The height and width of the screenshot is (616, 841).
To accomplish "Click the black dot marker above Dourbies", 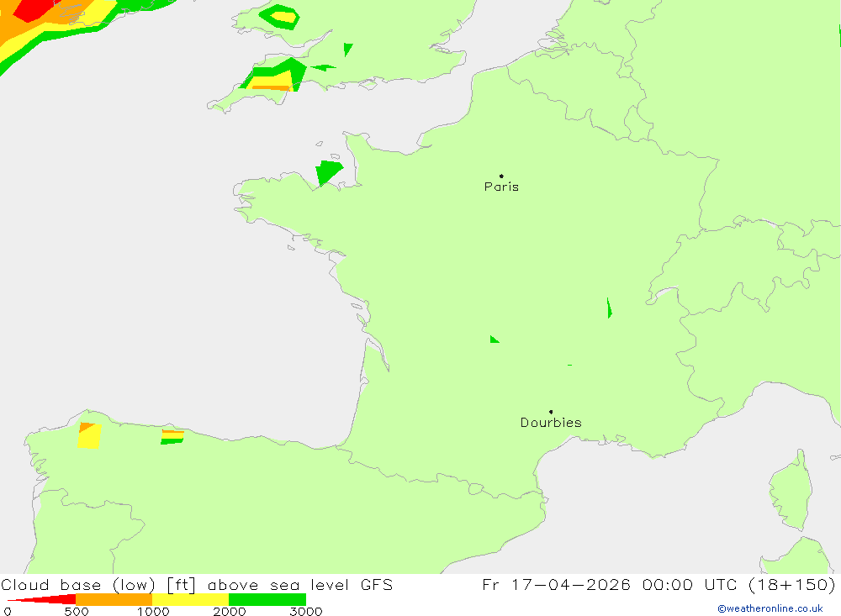I will point(551,412).
